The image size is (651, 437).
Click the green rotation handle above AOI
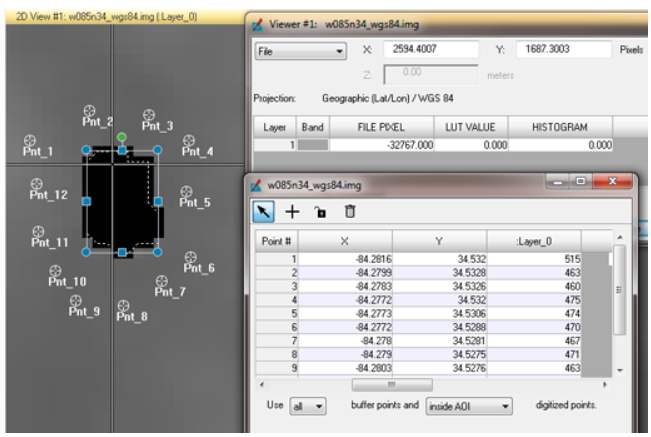click(x=122, y=137)
